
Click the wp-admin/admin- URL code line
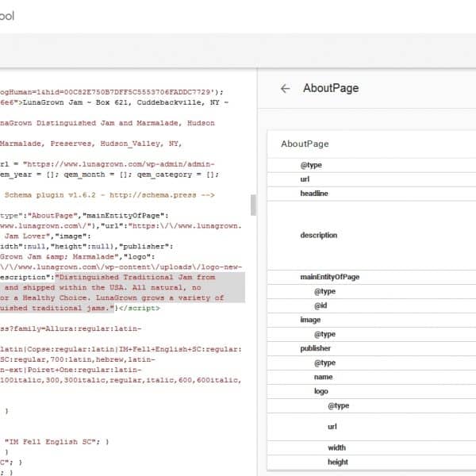(107, 164)
